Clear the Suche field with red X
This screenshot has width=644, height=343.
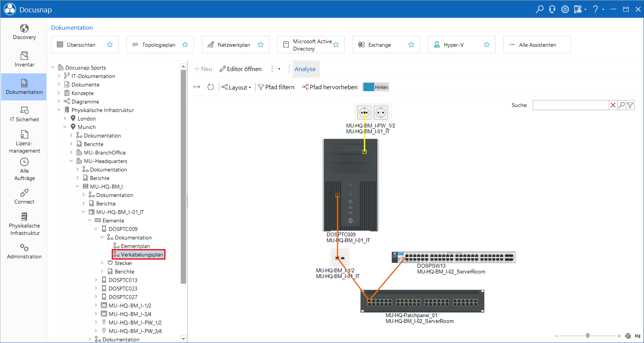tap(613, 105)
